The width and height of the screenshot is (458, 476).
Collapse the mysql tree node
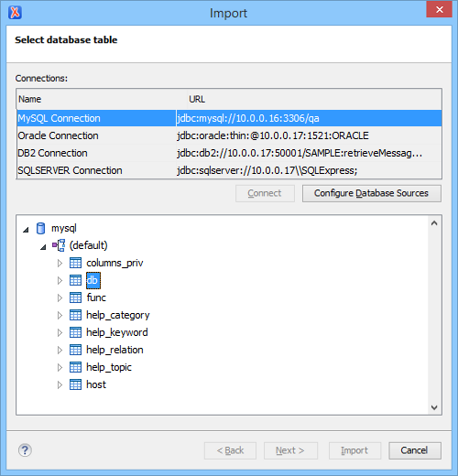26,230
